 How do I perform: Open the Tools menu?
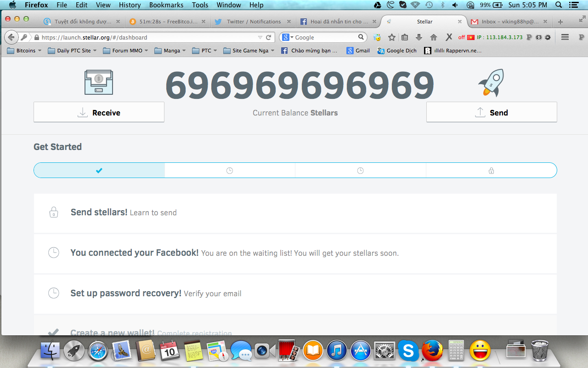click(x=200, y=5)
